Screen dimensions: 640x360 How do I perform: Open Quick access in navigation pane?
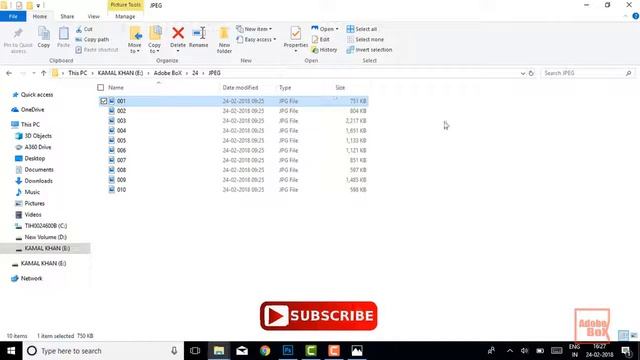[x=37, y=95]
